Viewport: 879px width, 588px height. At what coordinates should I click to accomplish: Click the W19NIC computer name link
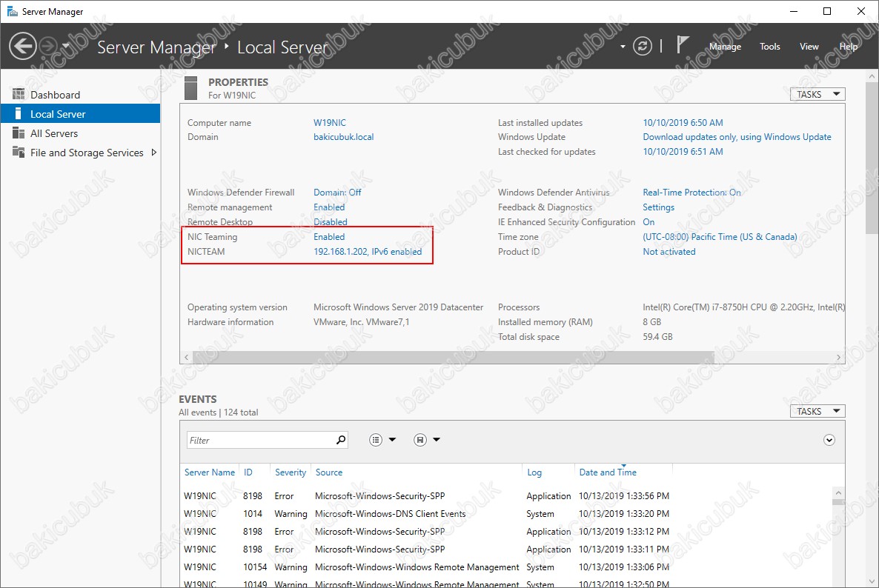(330, 123)
